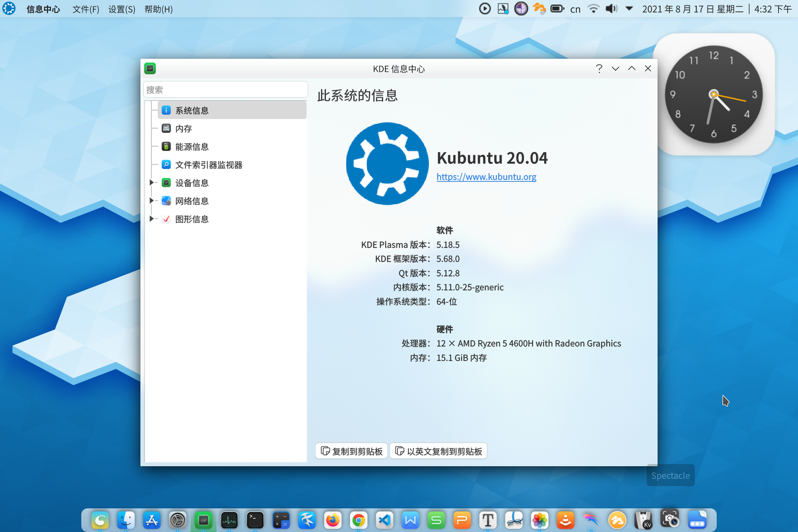The width and height of the screenshot is (798, 532).
Task: Click the large Kubuntu gear logo
Action: point(387,163)
